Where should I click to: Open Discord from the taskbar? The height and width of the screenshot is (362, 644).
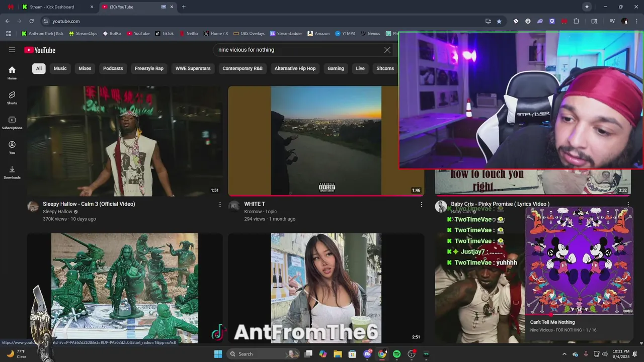coord(367,354)
